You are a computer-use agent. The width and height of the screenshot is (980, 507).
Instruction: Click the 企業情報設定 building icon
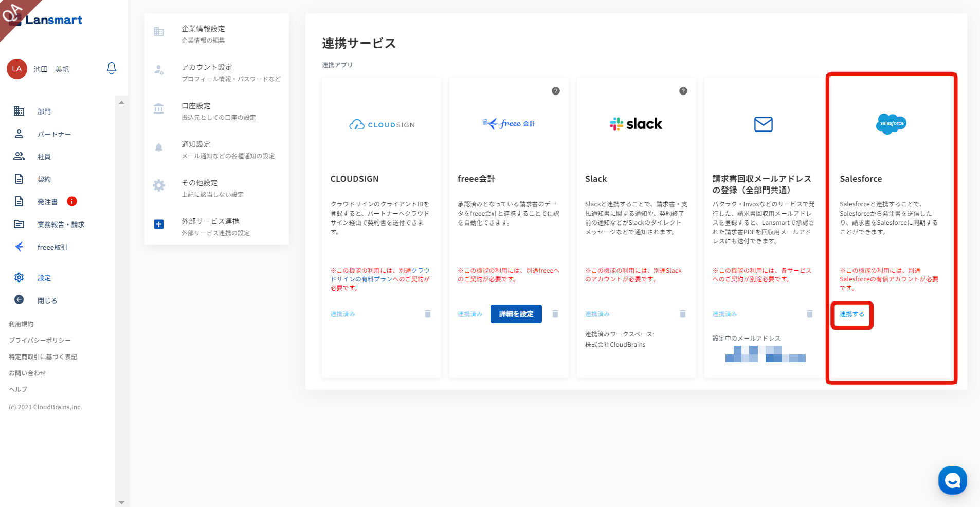159,32
